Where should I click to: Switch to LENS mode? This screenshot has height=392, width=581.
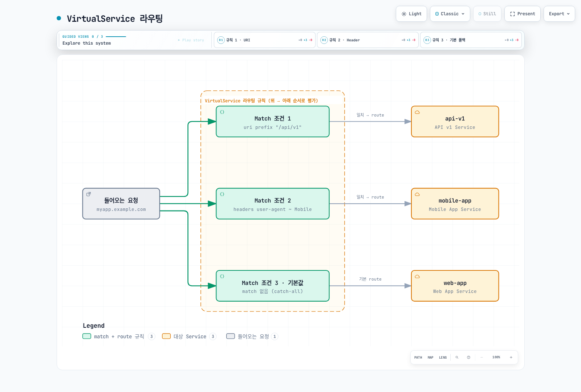pos(443,358)
